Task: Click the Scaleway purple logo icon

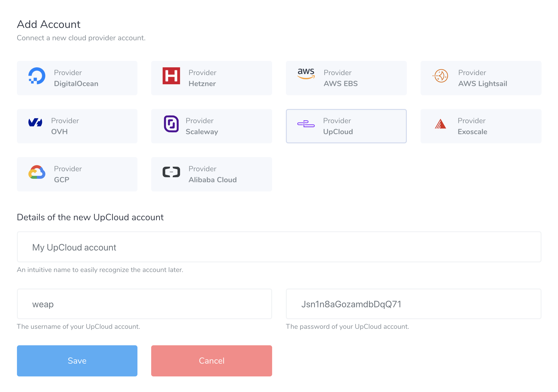Action: (171, 124)
